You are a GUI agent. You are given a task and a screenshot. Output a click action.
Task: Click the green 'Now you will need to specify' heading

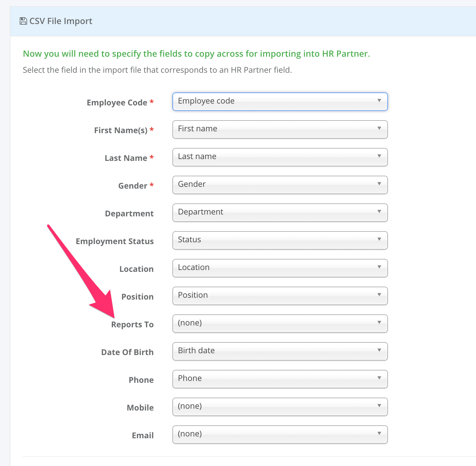(x=196, y=54)
